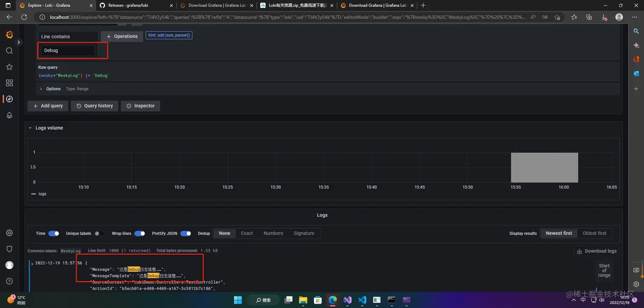Open the Edge profile avatar
This screenshot has height=308, width=644.
(619, 17)
